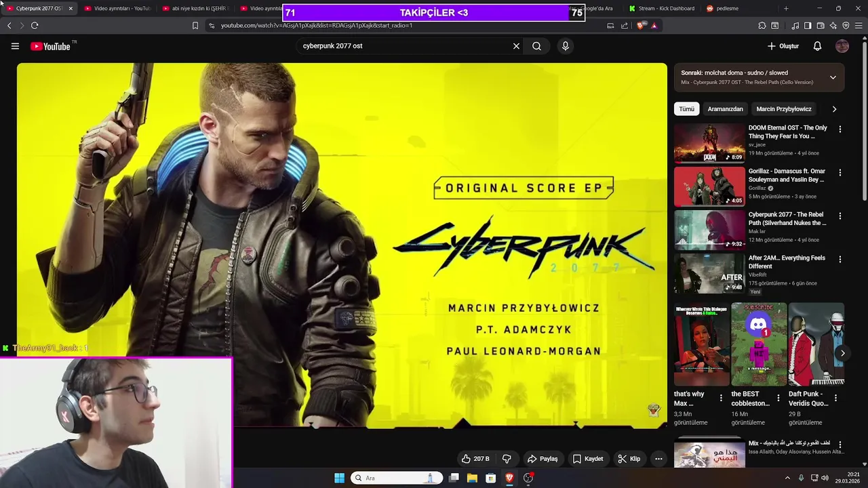Click the youtube.com URL in address bar

[x=316, y=26]
